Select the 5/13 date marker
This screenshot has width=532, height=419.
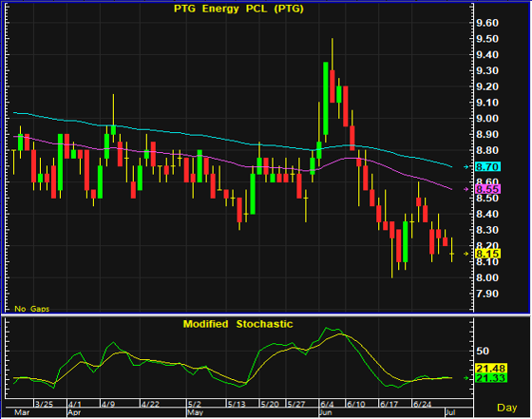(237, 405)
